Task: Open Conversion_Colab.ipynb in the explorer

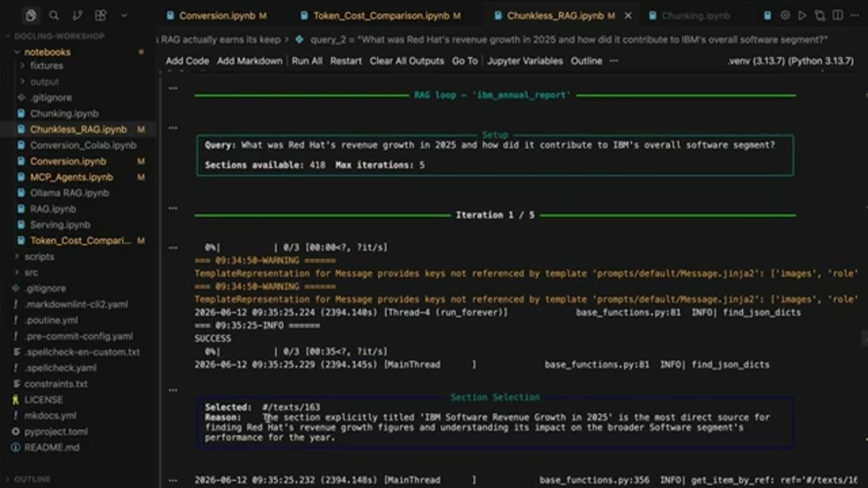Action: 83,146
